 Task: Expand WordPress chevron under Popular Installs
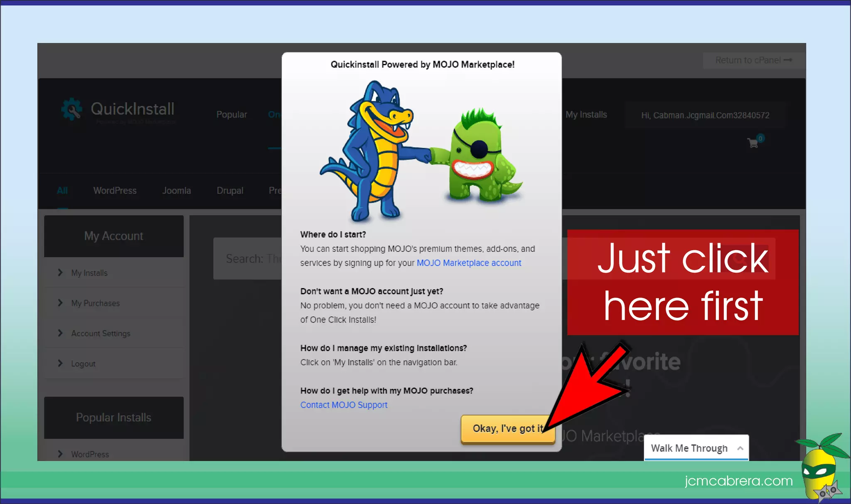(60, 454)
